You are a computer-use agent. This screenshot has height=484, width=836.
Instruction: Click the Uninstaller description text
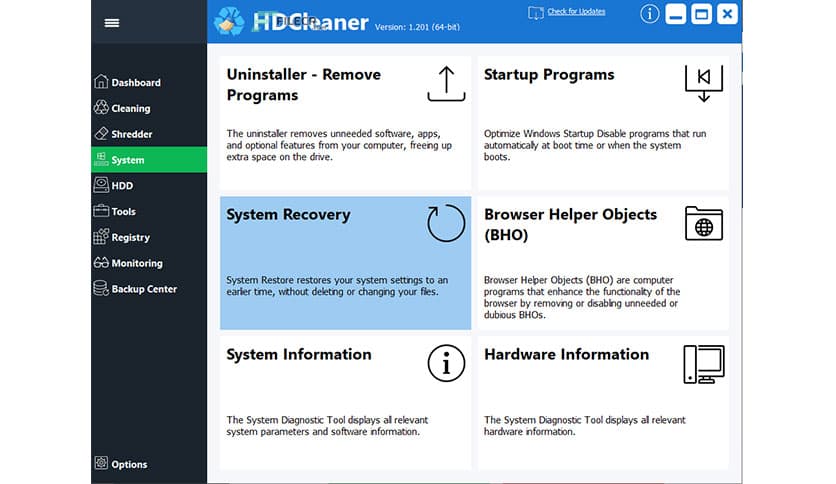click(339, 145)
